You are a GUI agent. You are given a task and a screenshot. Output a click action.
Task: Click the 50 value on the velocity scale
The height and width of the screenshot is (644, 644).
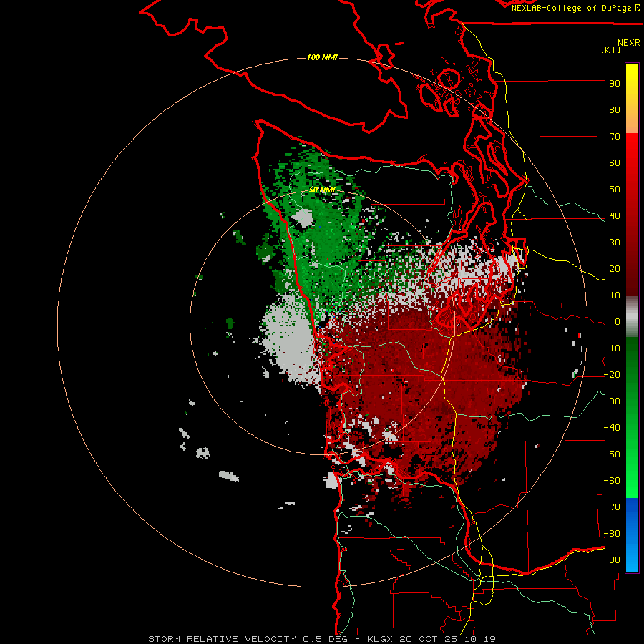615,190
